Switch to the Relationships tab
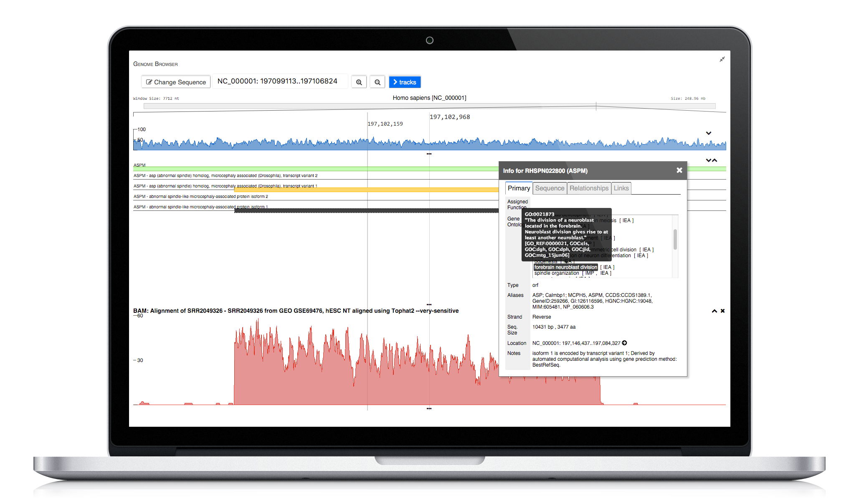 click(589, 188)
